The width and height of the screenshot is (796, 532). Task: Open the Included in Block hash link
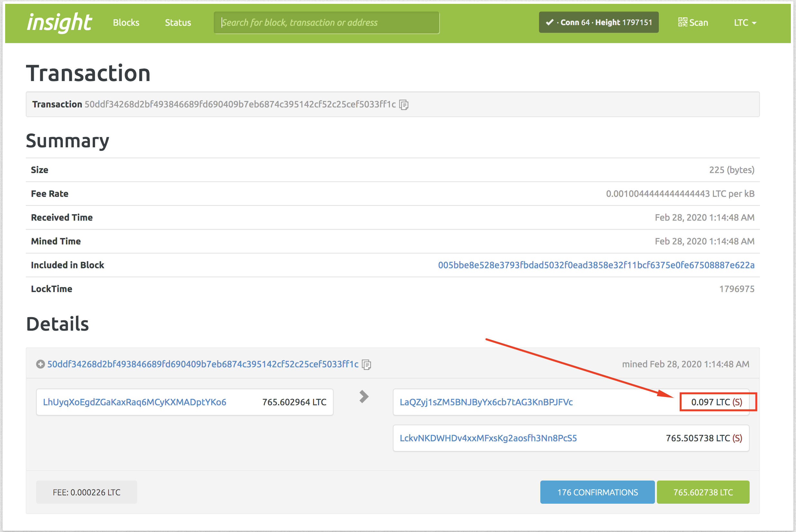point(596,265)
